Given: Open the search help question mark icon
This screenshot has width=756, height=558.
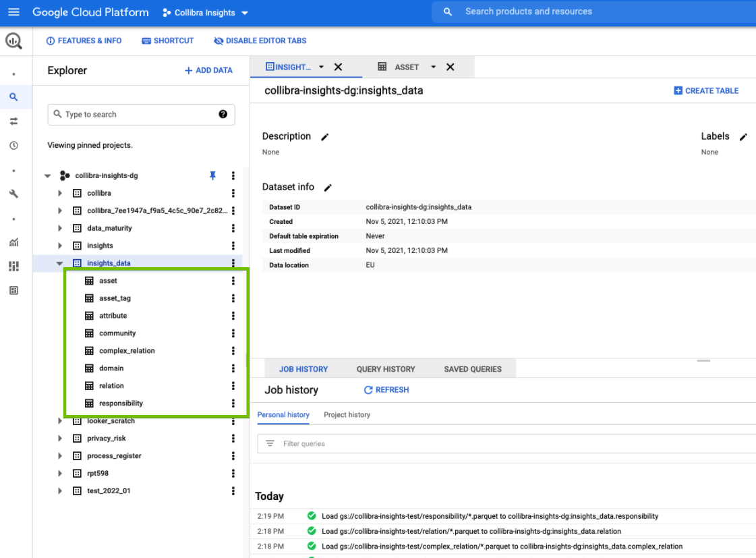Looking at the screenshot, I should pos(223,114).
